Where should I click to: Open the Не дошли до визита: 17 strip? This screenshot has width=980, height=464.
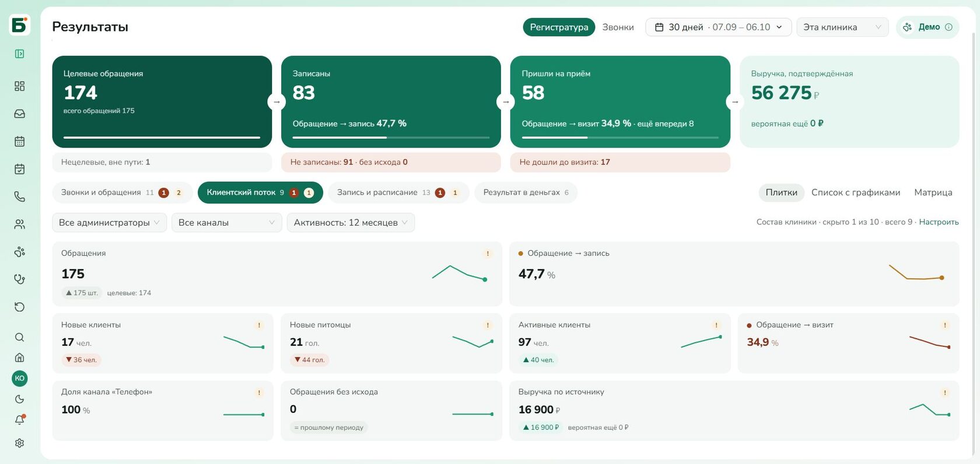(620, 162)
